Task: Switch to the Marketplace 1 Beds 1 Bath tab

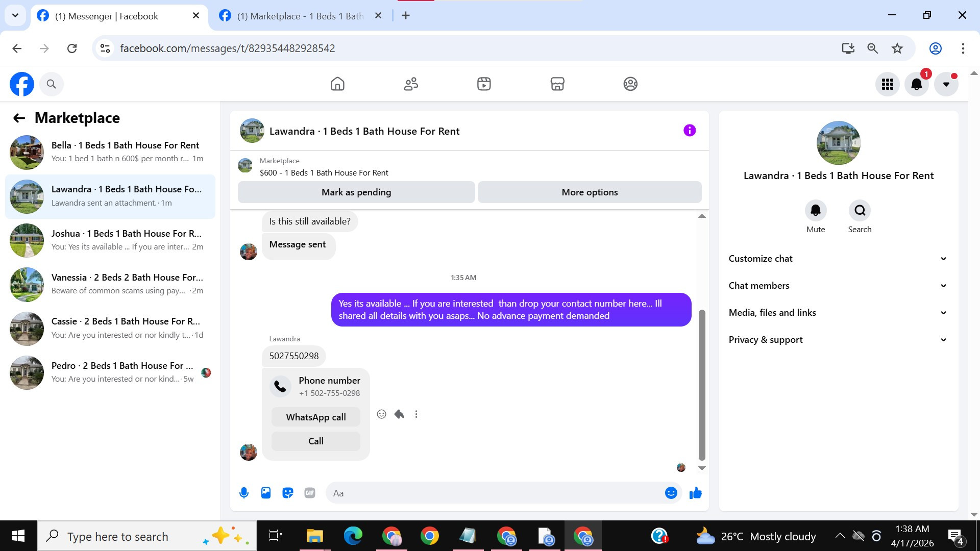Action: (x=301, y=16)
